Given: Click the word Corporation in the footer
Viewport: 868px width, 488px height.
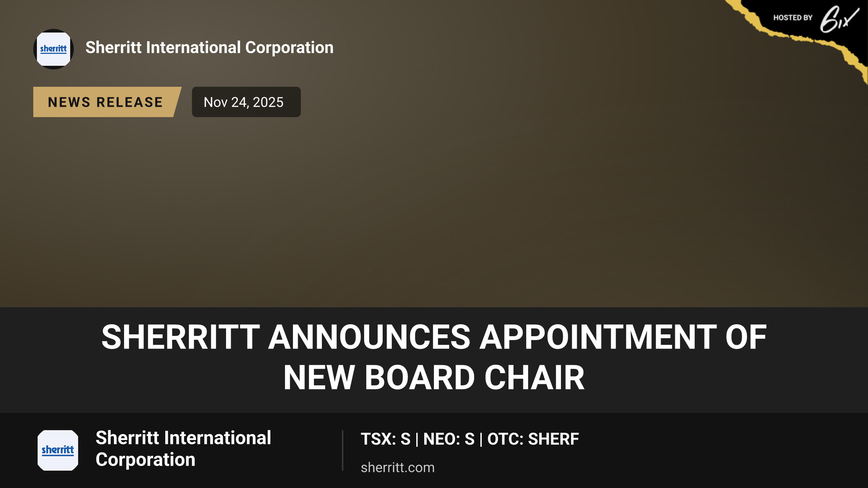Looking at the screenshot, I should pos(145,459).
